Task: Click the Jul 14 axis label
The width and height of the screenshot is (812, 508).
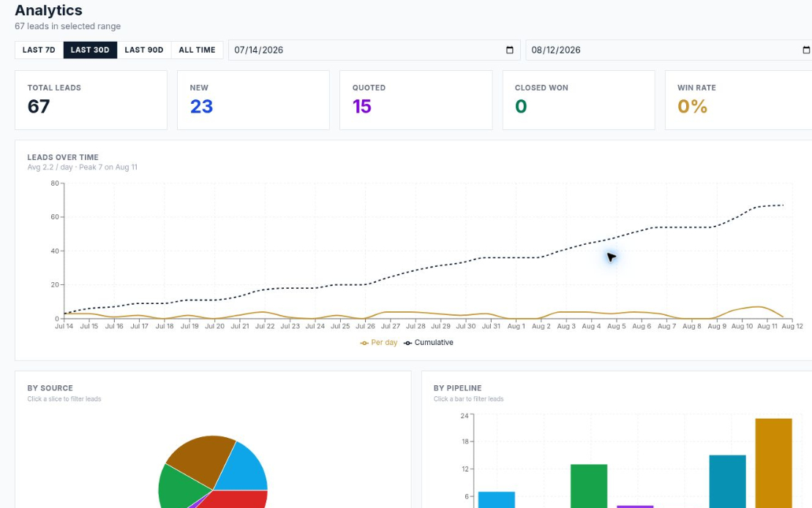Action: (x=64, y=327)
